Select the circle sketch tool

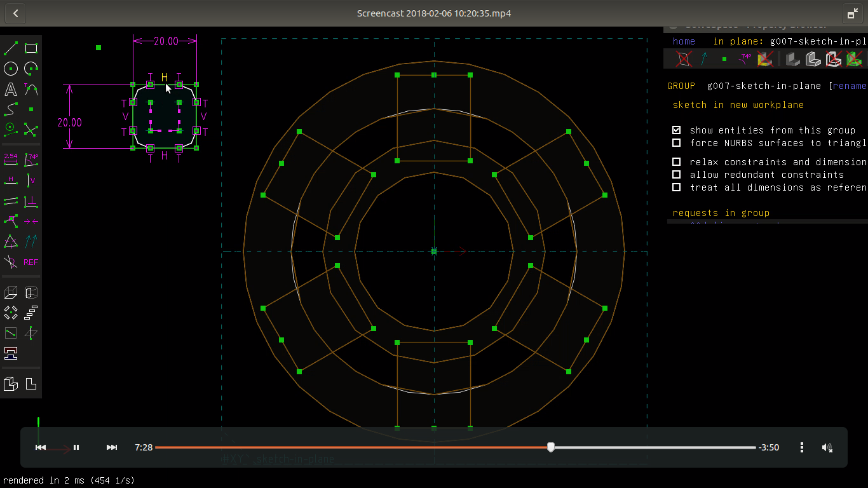pos(11,69)
